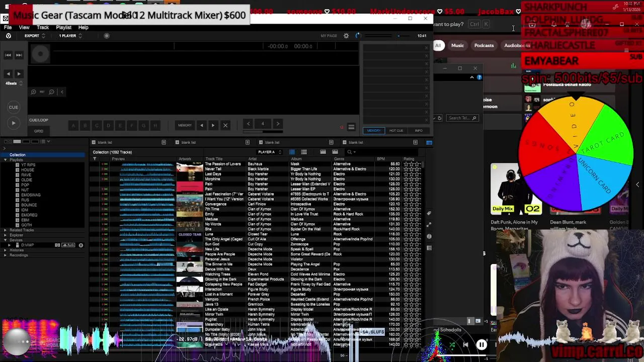Select the GRID tab
644x362 pixels.
click(39, 131)
